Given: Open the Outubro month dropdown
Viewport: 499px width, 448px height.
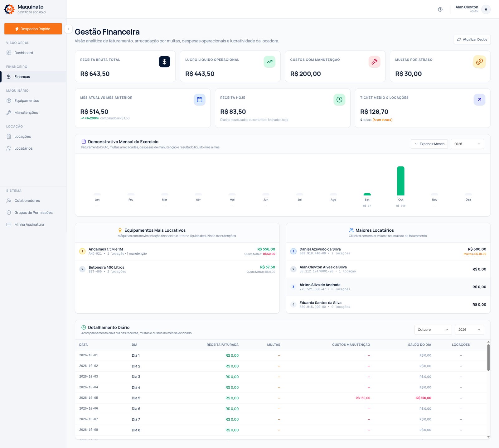Looking at the screenshot, I should [x=433, y=330].
